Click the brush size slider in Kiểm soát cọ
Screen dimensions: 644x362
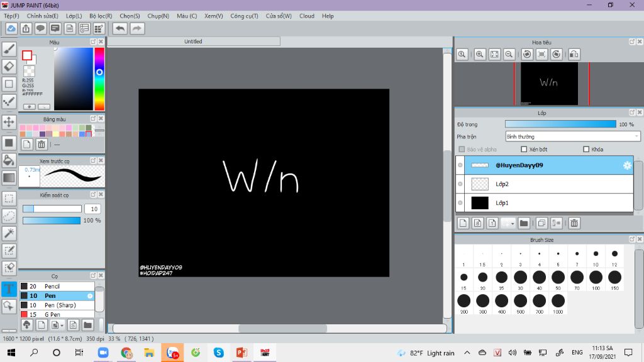coord(52,209)
